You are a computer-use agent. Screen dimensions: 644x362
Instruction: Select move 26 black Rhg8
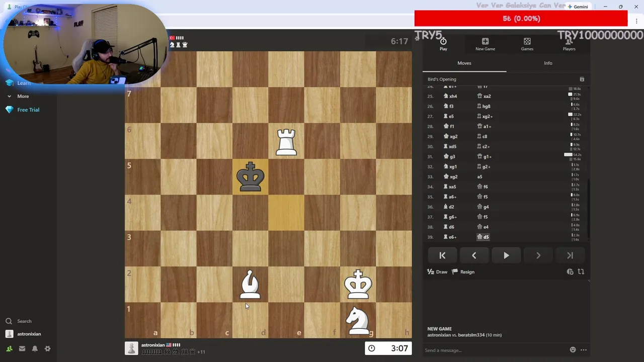tap(484, 106)
